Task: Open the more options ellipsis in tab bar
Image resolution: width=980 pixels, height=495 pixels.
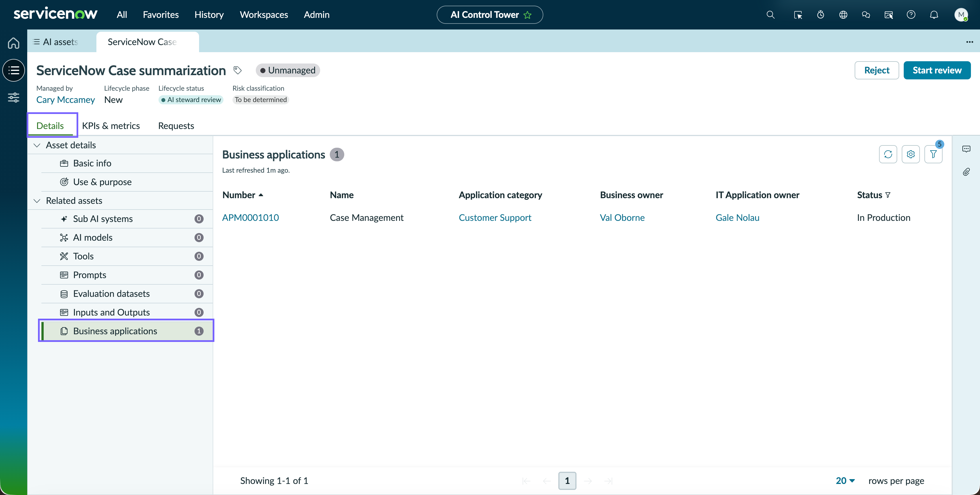Action: (x=969, y=42)
